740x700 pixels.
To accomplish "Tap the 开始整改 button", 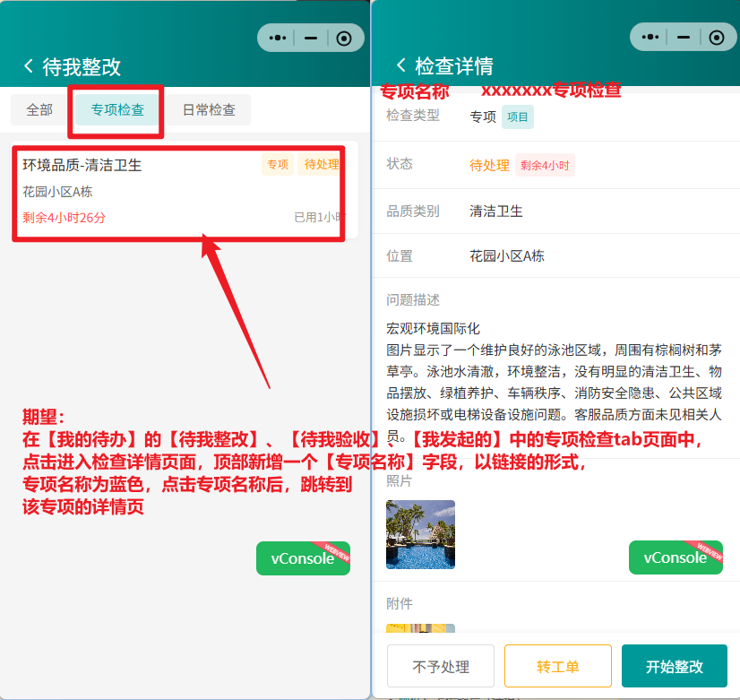I will tap(674, 667).
